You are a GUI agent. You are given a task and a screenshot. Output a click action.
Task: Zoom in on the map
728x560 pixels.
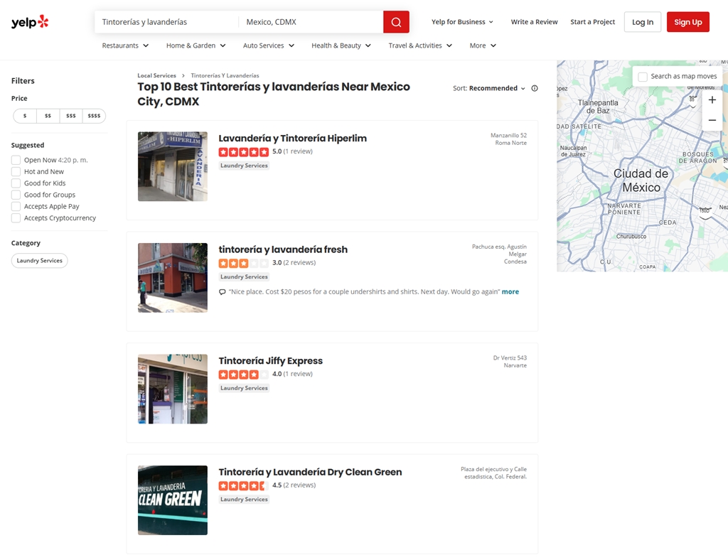(x=712, y=100)
